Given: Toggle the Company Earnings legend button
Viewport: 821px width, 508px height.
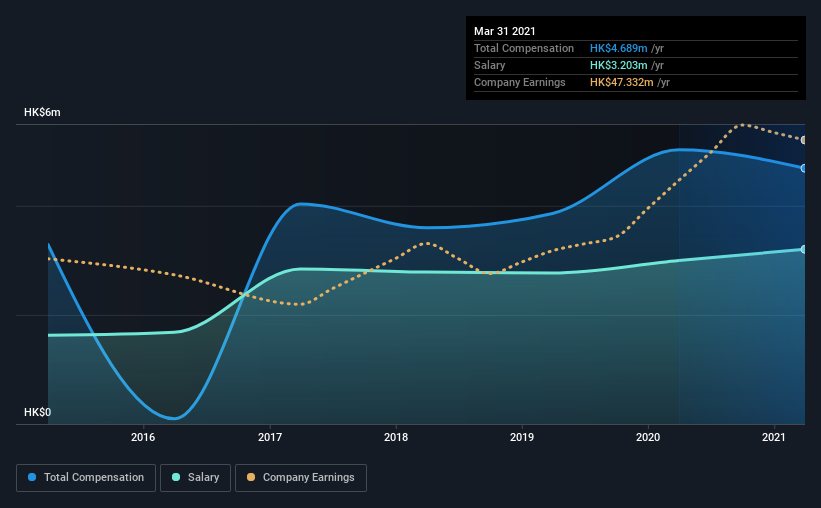Looking at the screenshot, I should tap(301, 478).
